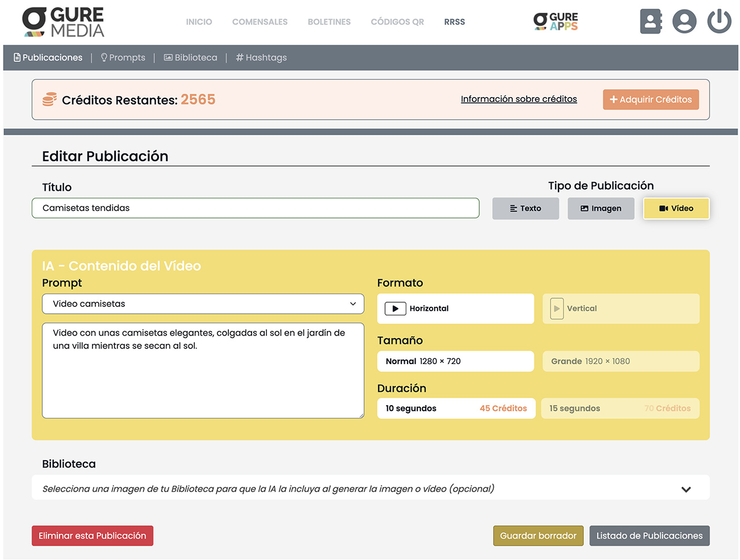This screenshot has height=560, width=740.
Task: Open the COMENSALES menu item
Action: (x=260, y=22)
